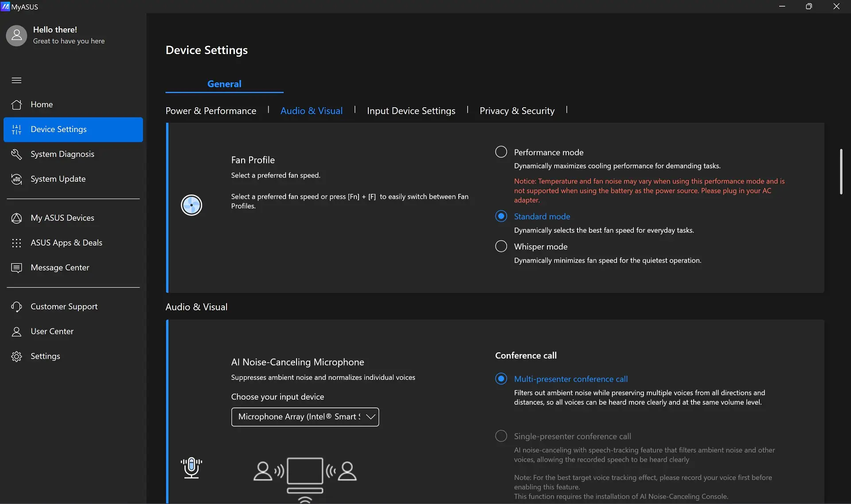Click the Message Center icon
Screen dimensions: 851x504
coord(16,268)
